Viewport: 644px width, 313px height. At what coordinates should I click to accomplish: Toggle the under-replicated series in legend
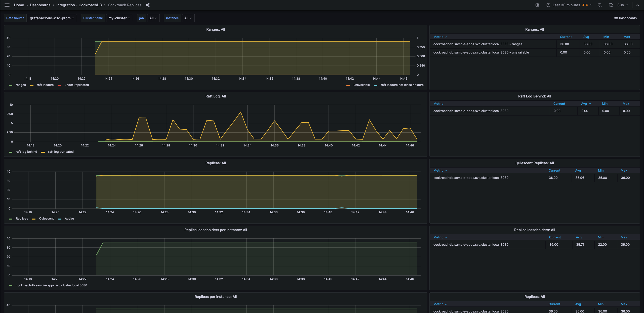76,85
